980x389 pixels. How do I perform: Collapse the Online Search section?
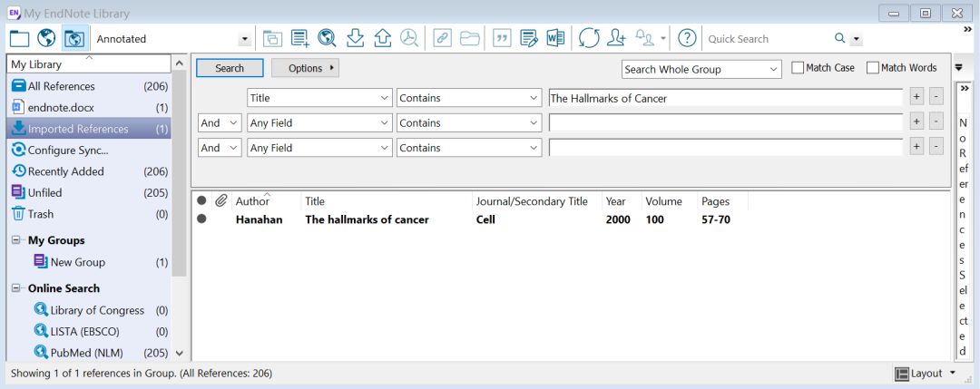coord(15,288)
